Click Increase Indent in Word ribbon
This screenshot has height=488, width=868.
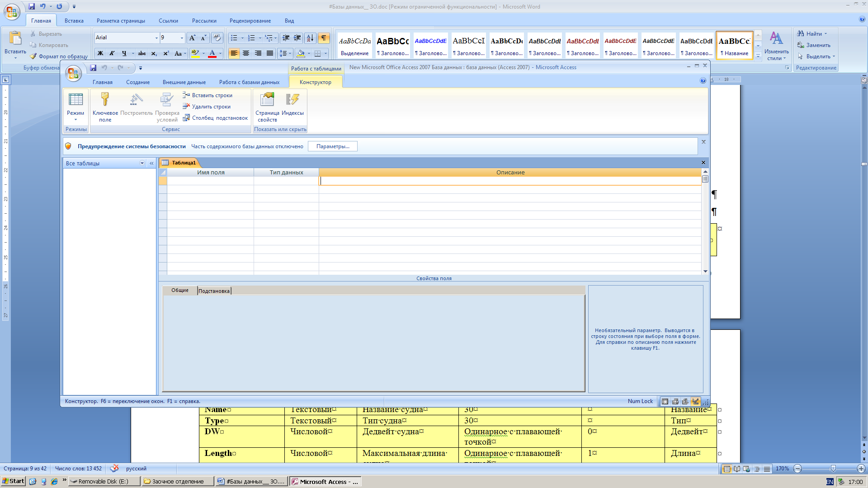point(297,38)
